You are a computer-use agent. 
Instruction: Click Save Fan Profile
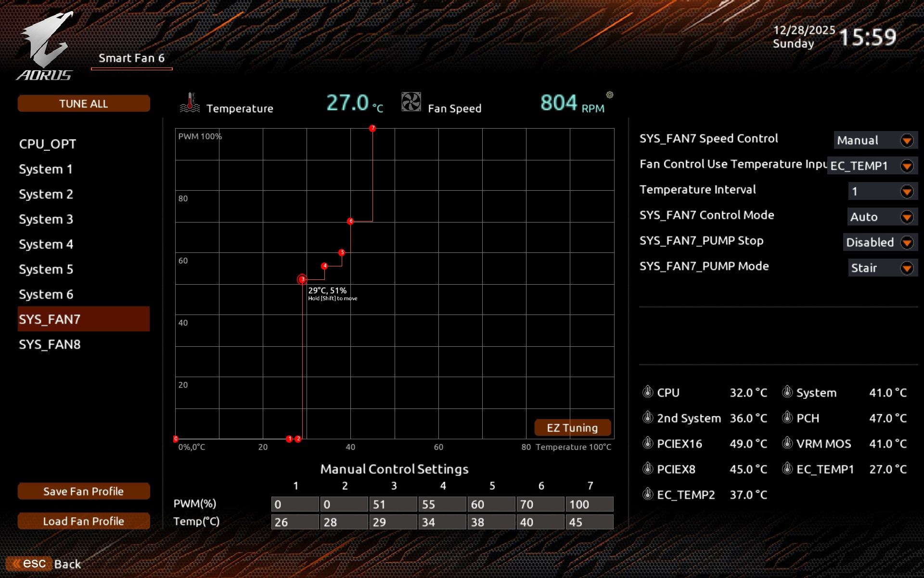[83, 491]
